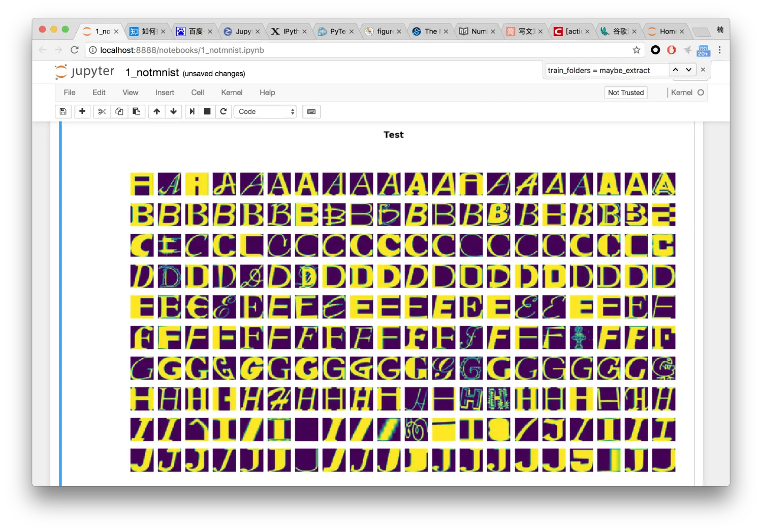Image resolution: width=762 pixels, height=532 pixels.
Task: Move selected cell down arrow
Action: tap(174, 112)
